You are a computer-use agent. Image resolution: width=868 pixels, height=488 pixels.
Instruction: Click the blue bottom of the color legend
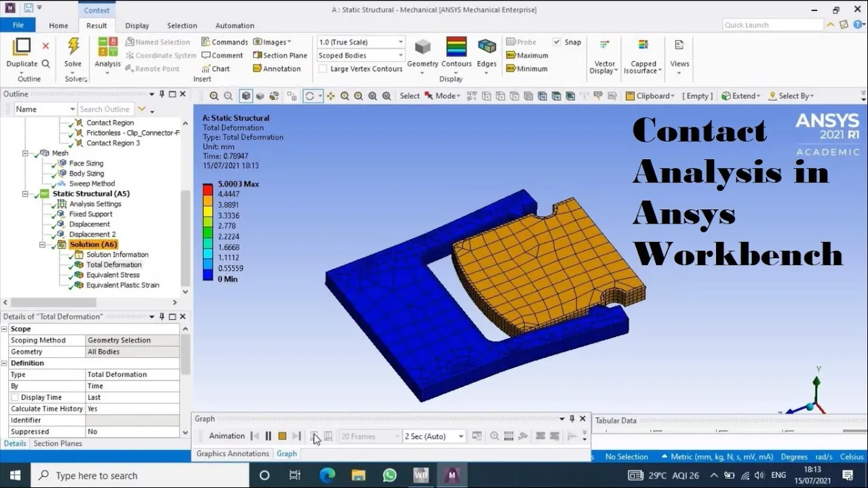(208, 274)
